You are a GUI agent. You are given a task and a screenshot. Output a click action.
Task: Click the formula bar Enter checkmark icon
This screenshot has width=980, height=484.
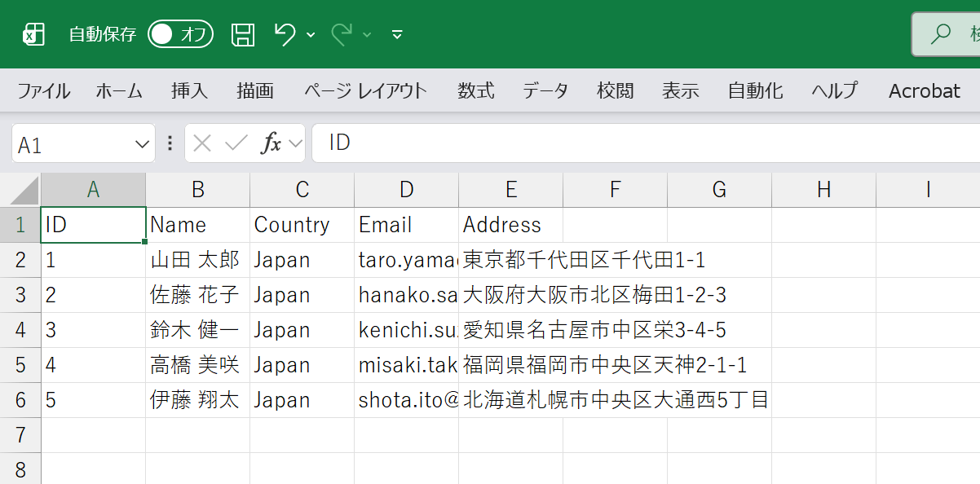point(236,144)
